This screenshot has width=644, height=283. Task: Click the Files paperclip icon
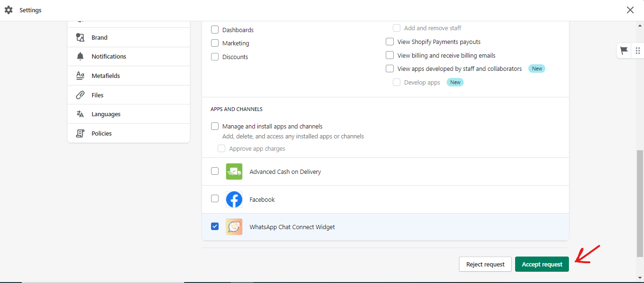[80, 95]
